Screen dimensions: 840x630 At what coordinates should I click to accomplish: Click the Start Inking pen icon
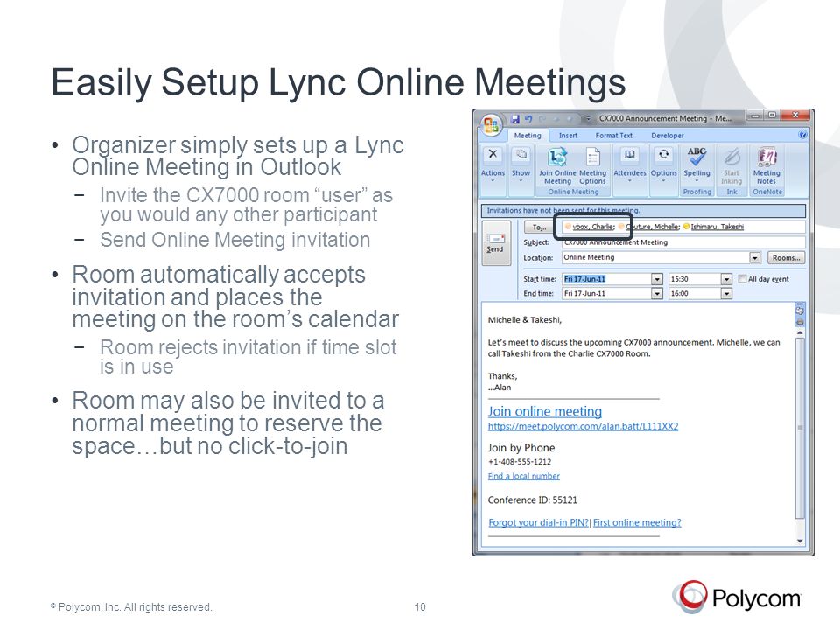[731, 157]
